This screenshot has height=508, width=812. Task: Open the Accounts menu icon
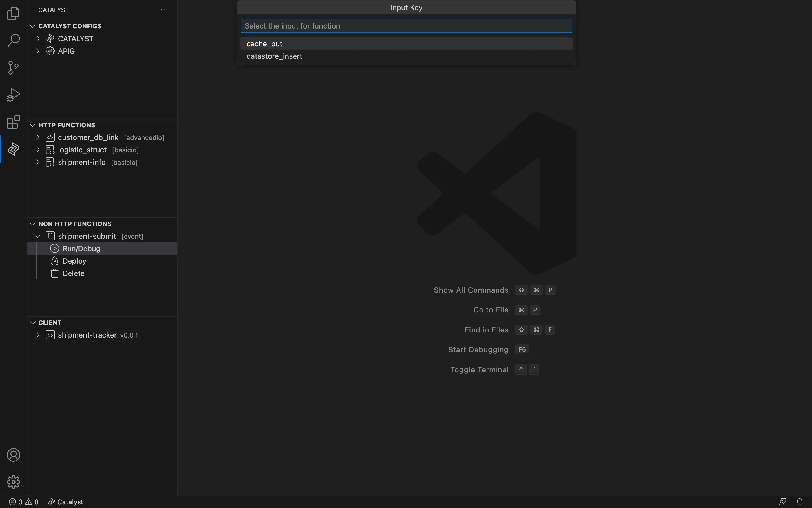click(14, 455)
